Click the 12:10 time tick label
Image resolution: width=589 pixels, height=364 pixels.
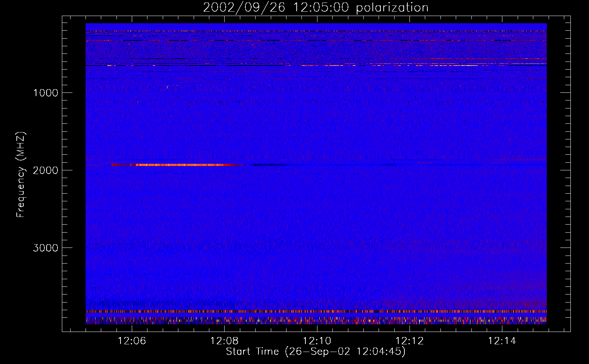317,341
